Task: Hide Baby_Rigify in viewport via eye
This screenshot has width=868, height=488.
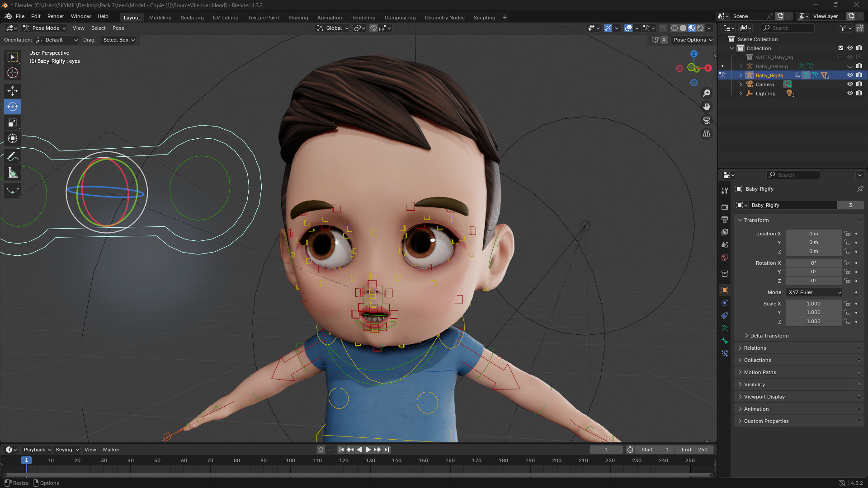Action: (850, 75)
